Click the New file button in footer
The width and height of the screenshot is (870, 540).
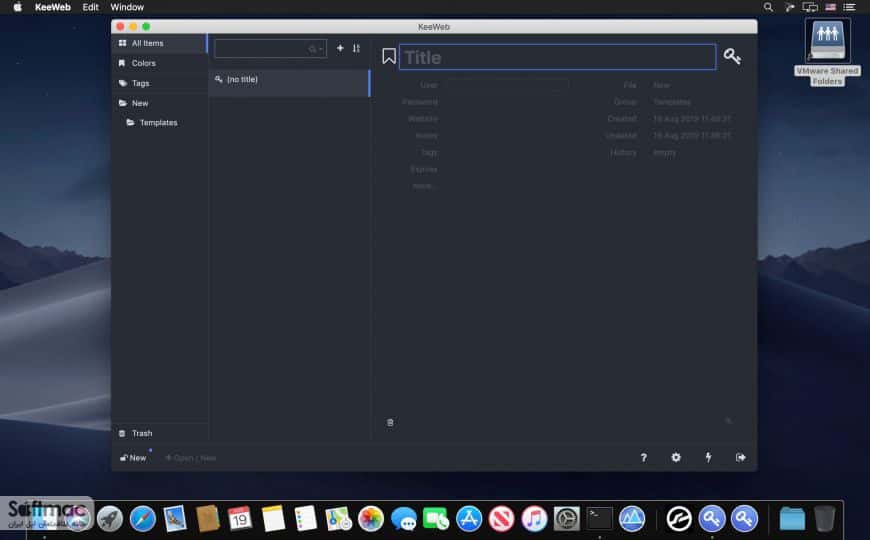(x=133, y=458)
